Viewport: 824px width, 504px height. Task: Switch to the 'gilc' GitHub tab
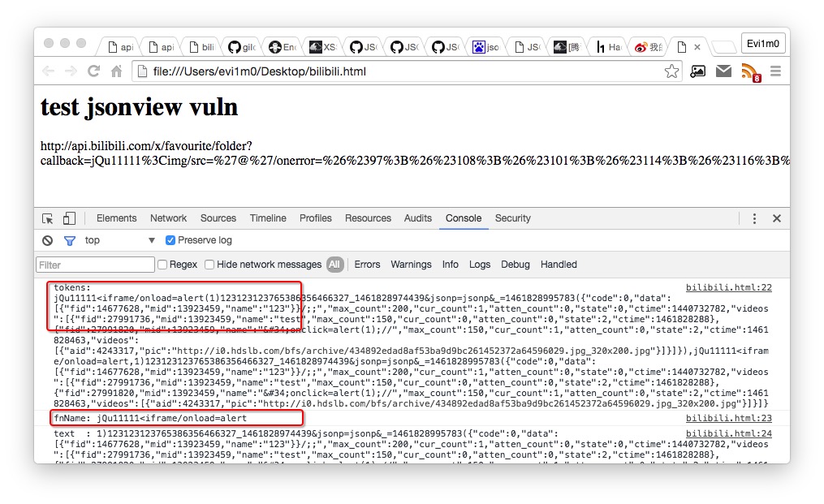coord(242,47)
